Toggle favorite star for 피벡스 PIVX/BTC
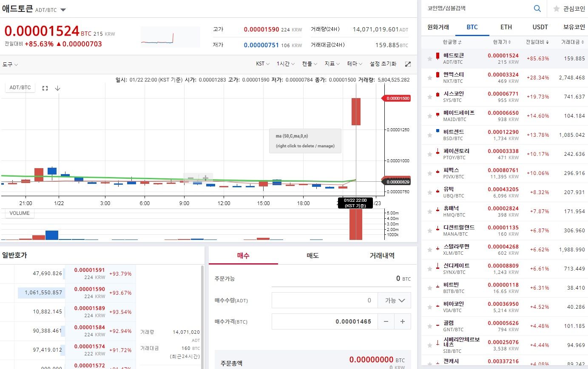588x369 pixels. tap(430, 173)
